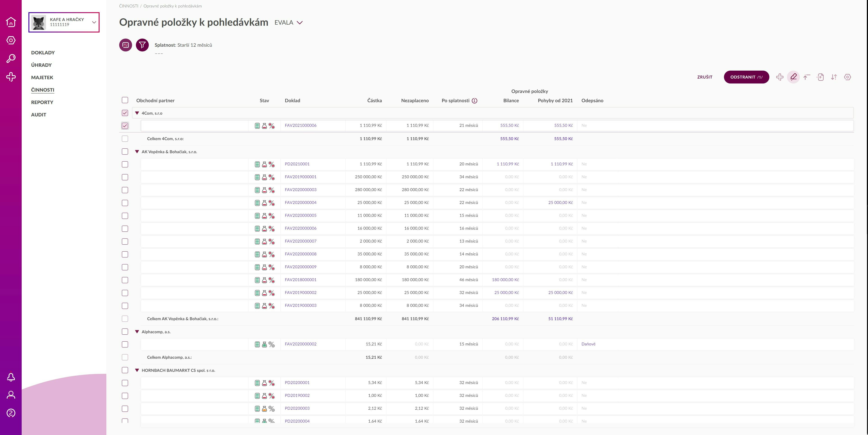Open the settings hexagon icon in the sidebar
This screenshot has height=435, width=868.
click(11, 40)
